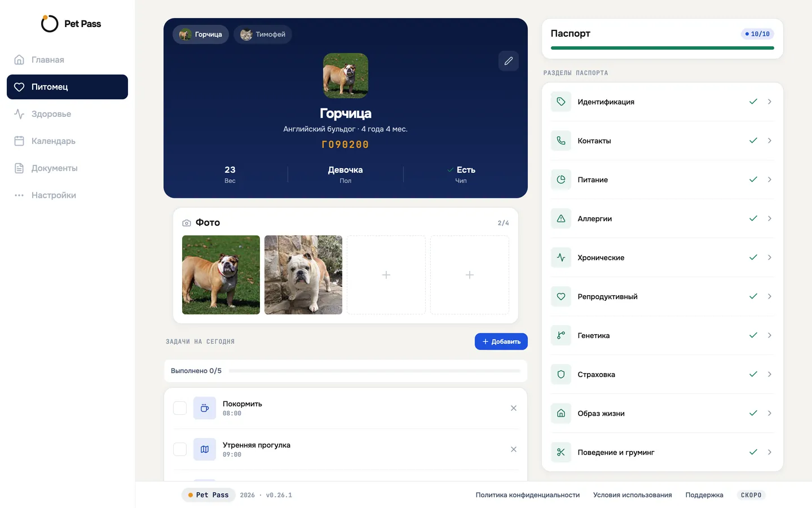Select the Горчица pet tab
Screen dimensions: 812x508
201,34
